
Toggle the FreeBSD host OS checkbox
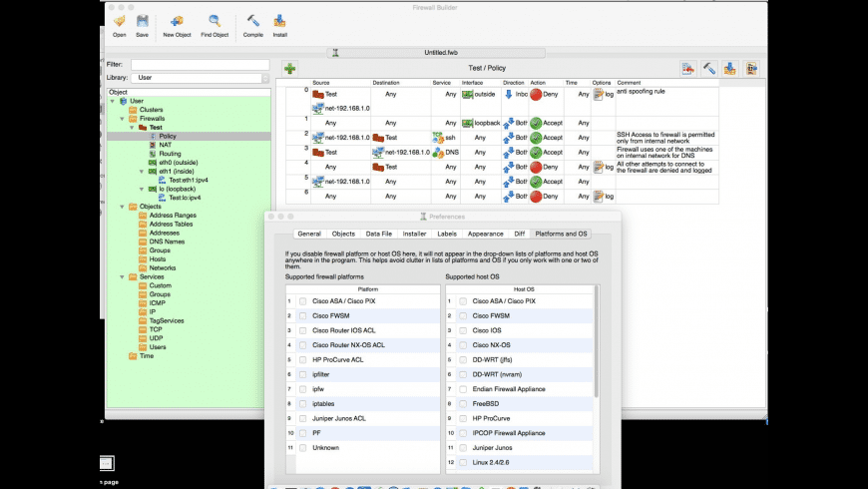(x=463, y=404)
